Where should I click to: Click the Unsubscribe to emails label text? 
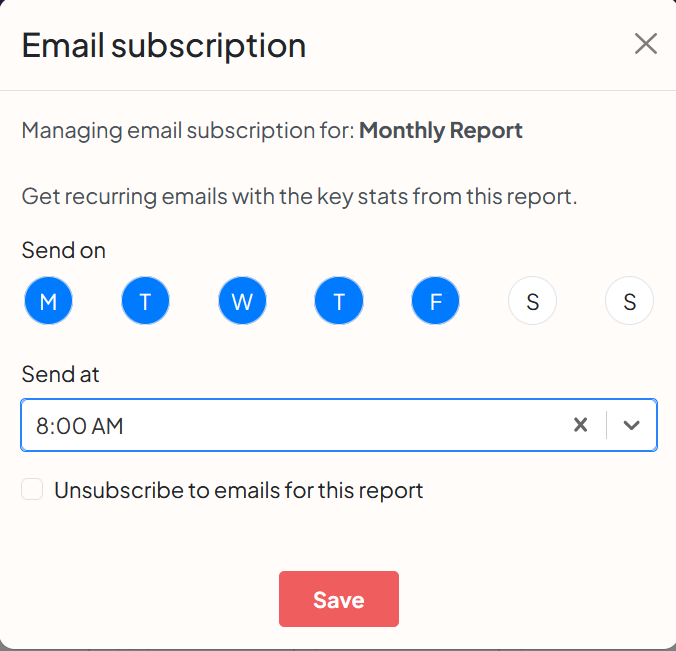pos(239,490)
